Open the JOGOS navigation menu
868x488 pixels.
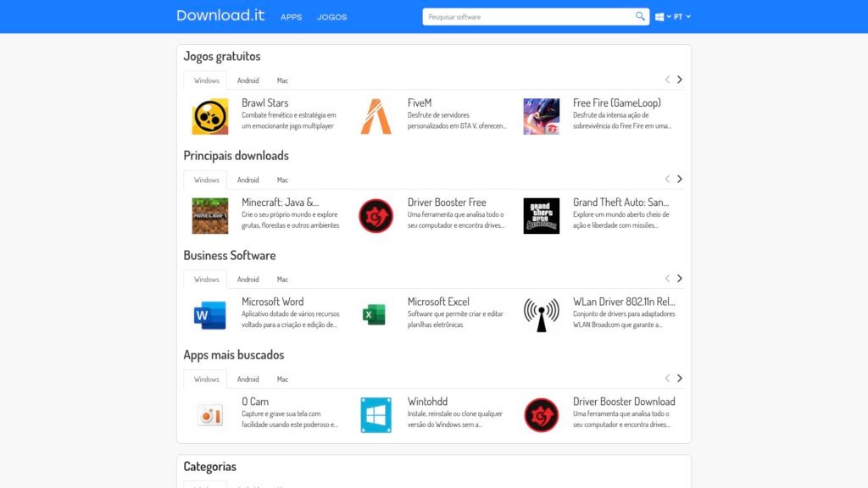pos(332,17)
